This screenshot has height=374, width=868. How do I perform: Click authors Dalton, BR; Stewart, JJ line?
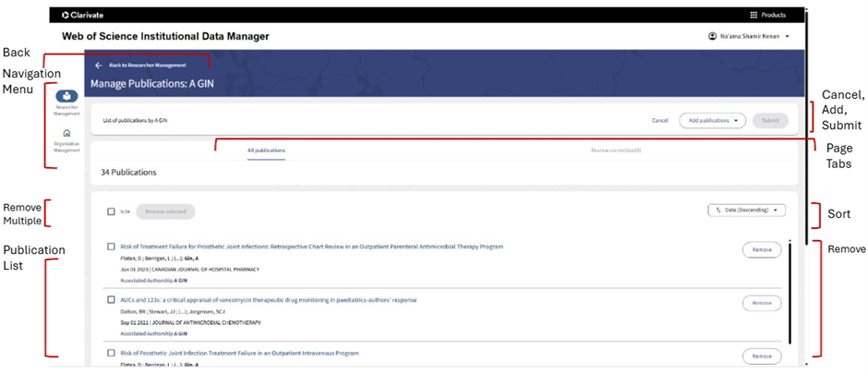pyautogui.click(x=173, y=311)
